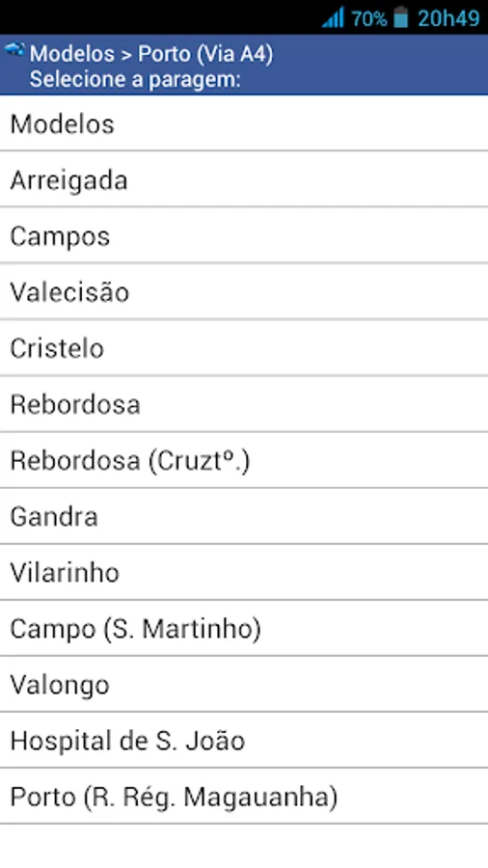Choose Rebordosa (Cruztº.) stop
The image size is (488, 868).
[244, 460]
